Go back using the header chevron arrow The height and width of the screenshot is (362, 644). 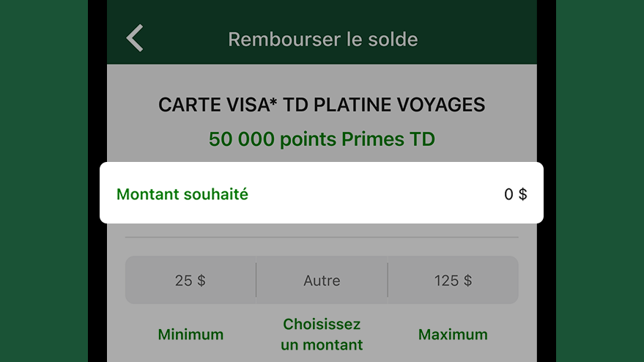click(135, 38)
